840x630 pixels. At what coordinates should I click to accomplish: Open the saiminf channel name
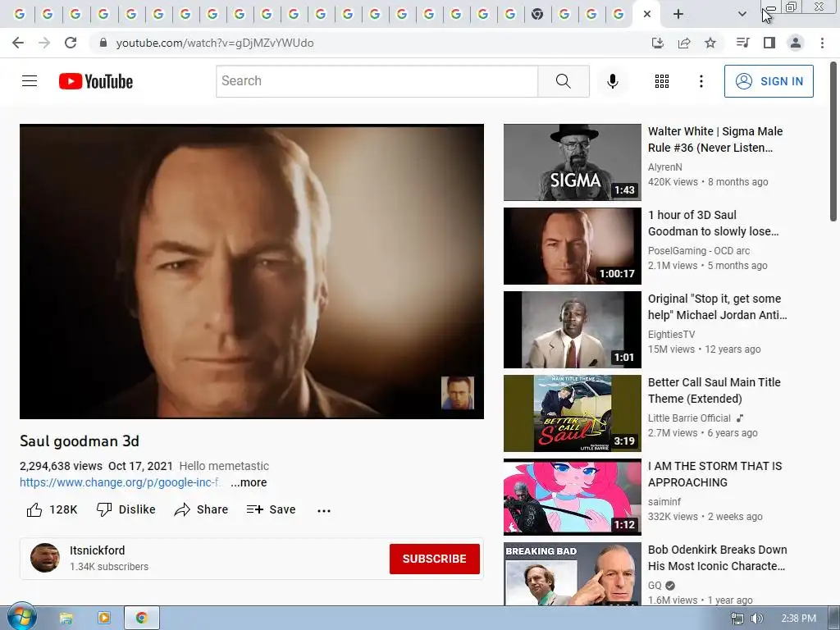click(664, 501)
